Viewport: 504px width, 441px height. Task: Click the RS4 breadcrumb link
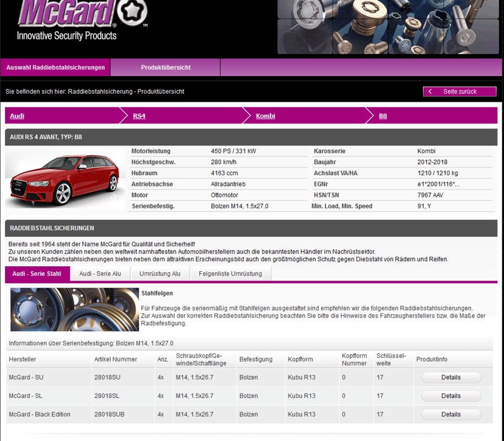click(139, 116)
